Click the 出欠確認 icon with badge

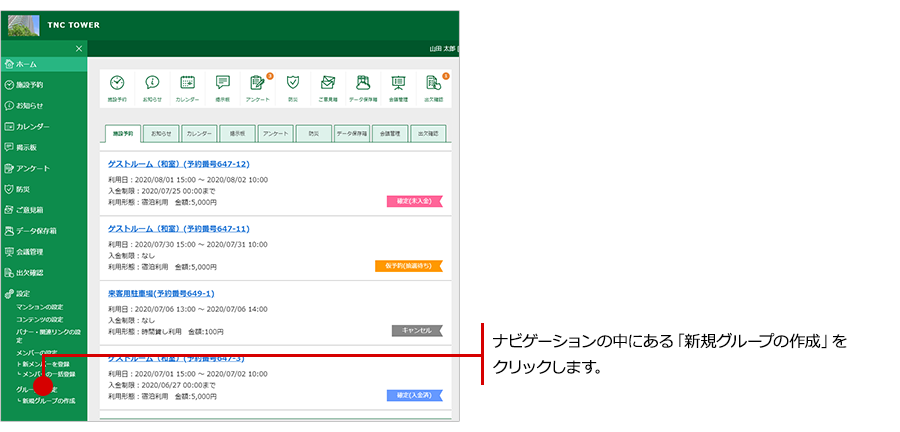click(433, 84)
